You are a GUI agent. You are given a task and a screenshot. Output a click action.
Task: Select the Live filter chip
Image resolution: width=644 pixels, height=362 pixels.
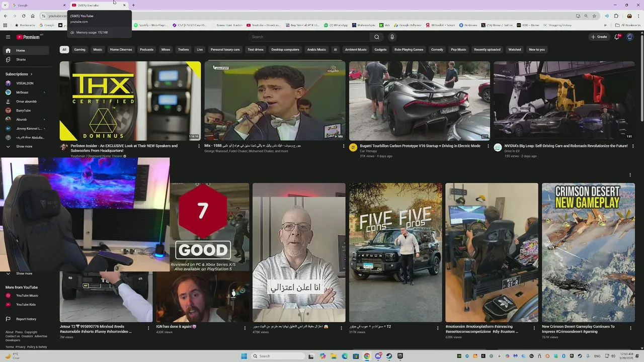[x=200, y=50]
